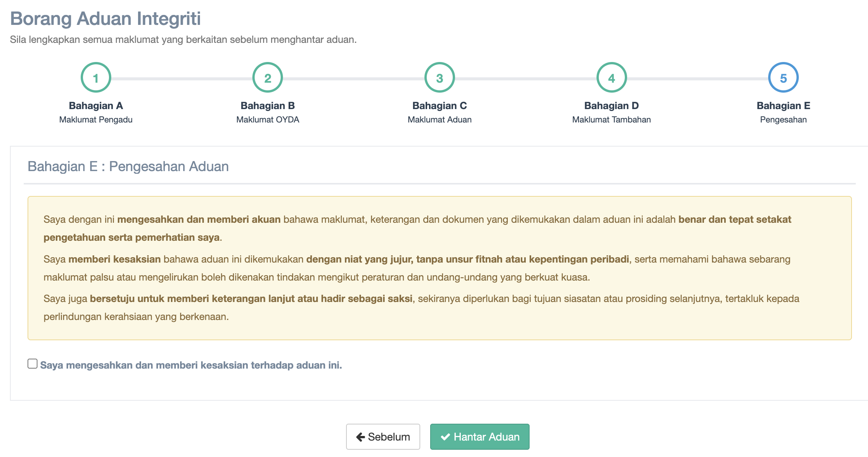868x457 pixels.
Task: Click step 3 circle for Bahagian C
Action: [440, 78]
